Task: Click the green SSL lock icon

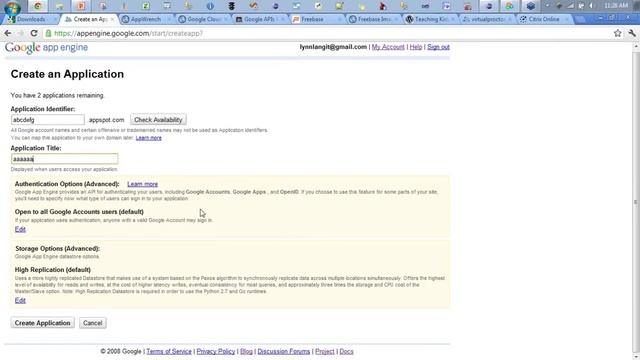Action: click(48, 33)
